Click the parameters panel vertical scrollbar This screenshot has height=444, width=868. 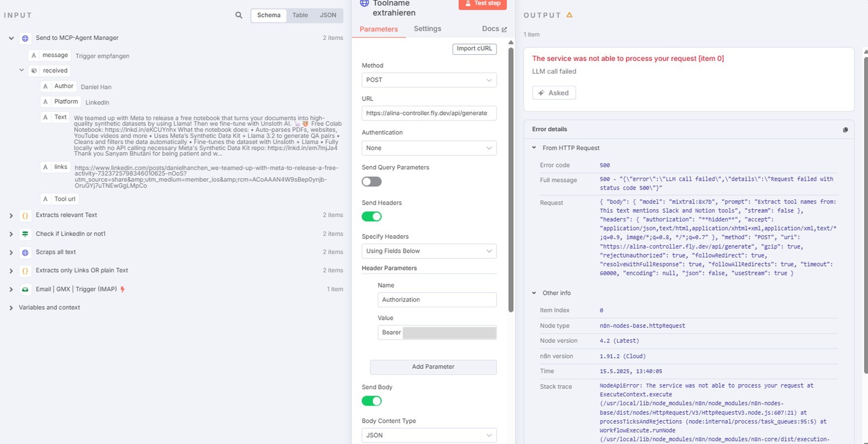tap(511, 180)
